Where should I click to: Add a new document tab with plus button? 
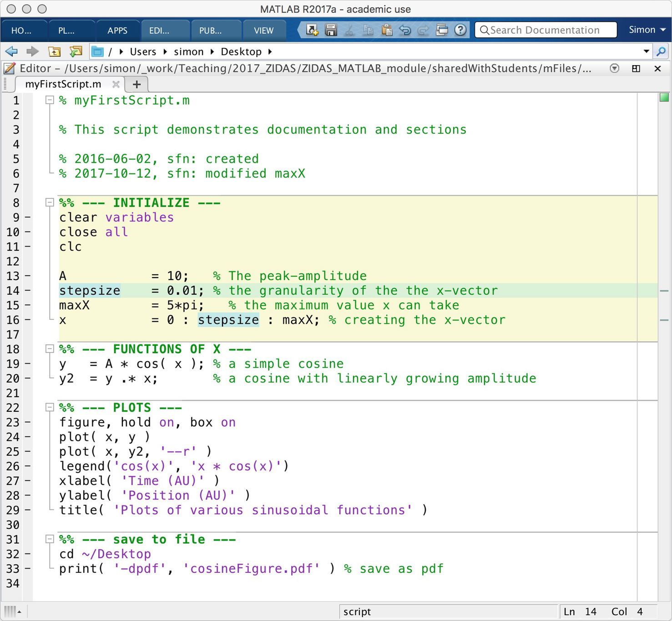(136, 84)
